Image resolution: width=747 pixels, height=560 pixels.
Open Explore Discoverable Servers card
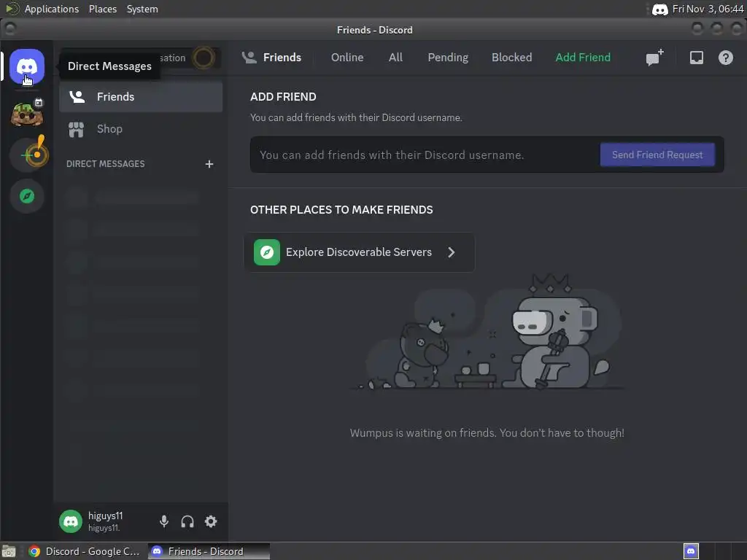(359, 252)
